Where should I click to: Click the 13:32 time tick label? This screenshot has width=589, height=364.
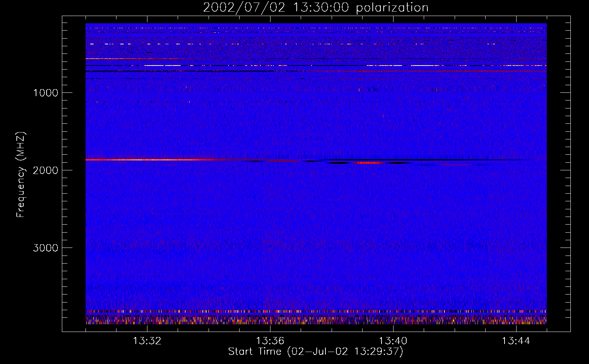click(147, 341)
